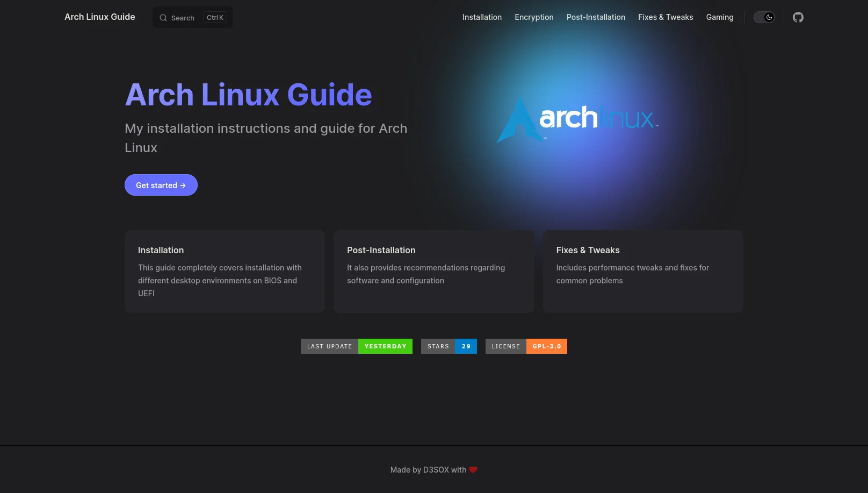Viewport: 868px width, 493px height.
Task: Click the Last Update Yesterday badge
Action: (357, 346)
